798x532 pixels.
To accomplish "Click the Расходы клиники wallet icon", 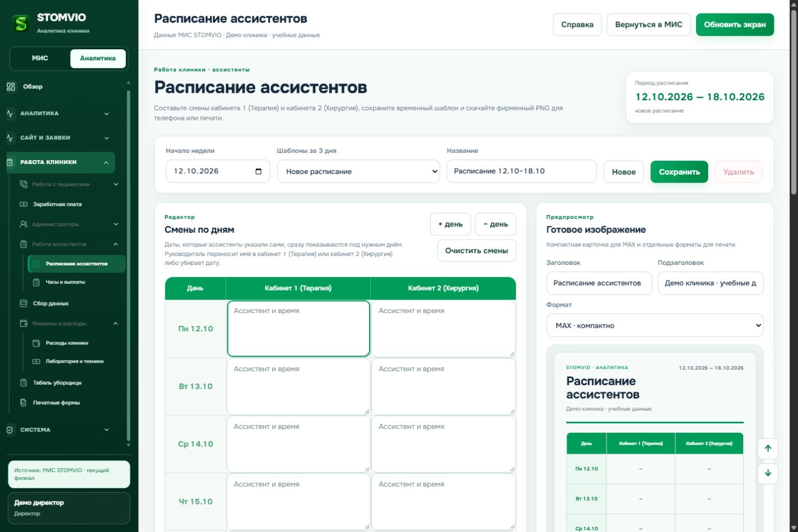I will click(x=36, y=343).
